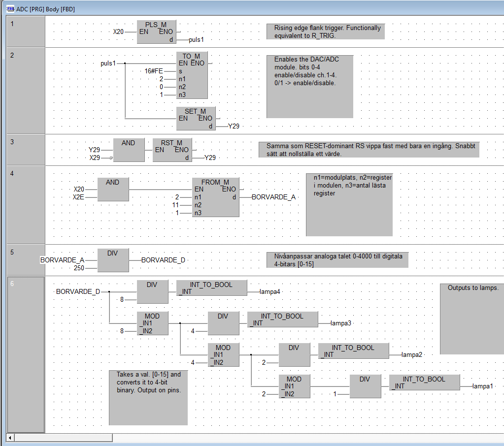Select the 'Outputs to lamps.' comment box
The height and width of the screenshot is (446, 504).
[472, 319]
